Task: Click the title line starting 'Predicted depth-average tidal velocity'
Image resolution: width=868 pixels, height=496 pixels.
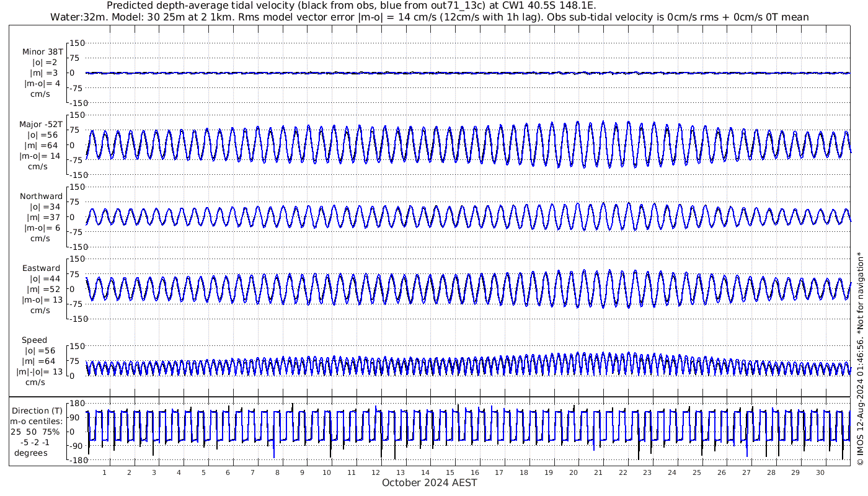Action: coord(352,6)
